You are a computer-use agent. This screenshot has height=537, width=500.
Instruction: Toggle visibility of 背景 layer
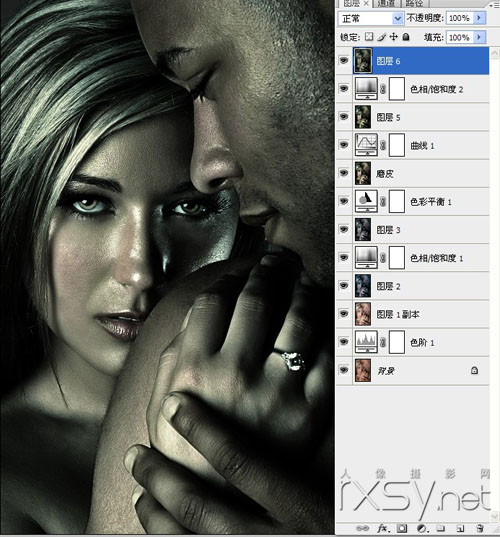(344, 370)
